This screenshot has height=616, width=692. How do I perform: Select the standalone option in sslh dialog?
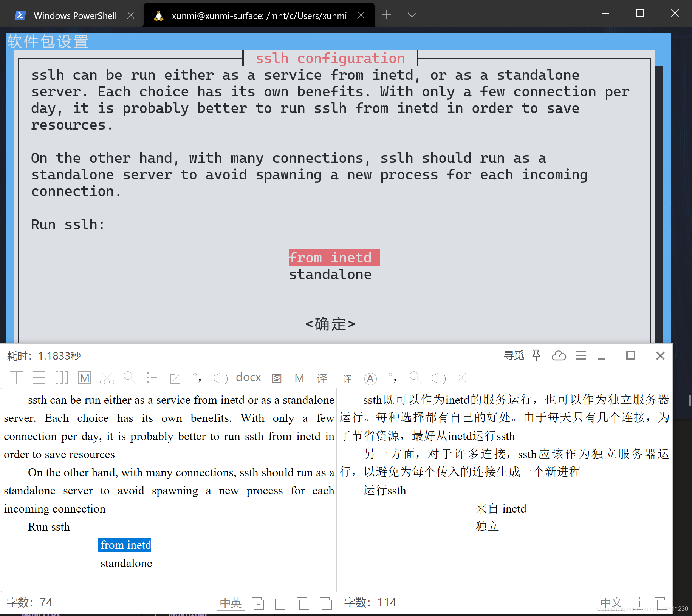(x=330, y=275)
